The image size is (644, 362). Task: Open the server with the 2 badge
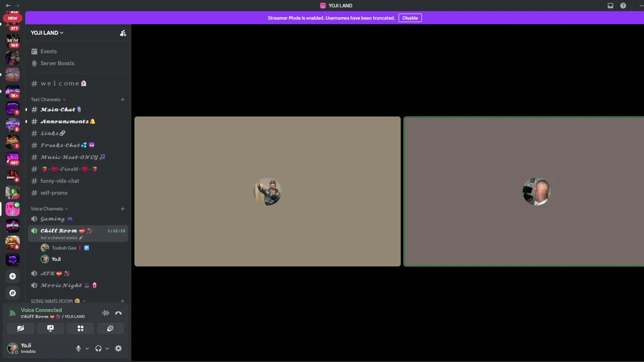pos(13,125)
